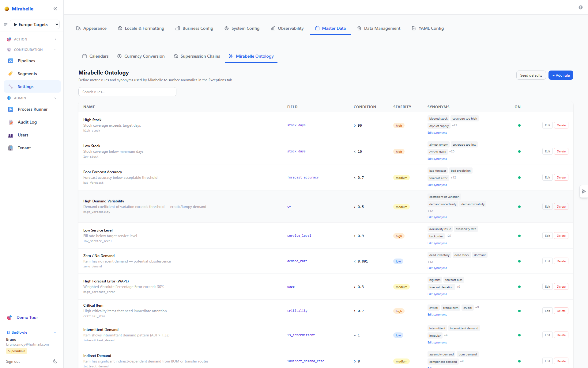Image resolution: width=588 pixels, height=368 pixels.
Task: Click Edit synonyms for Low Stock rule
Action: (437, 159)
